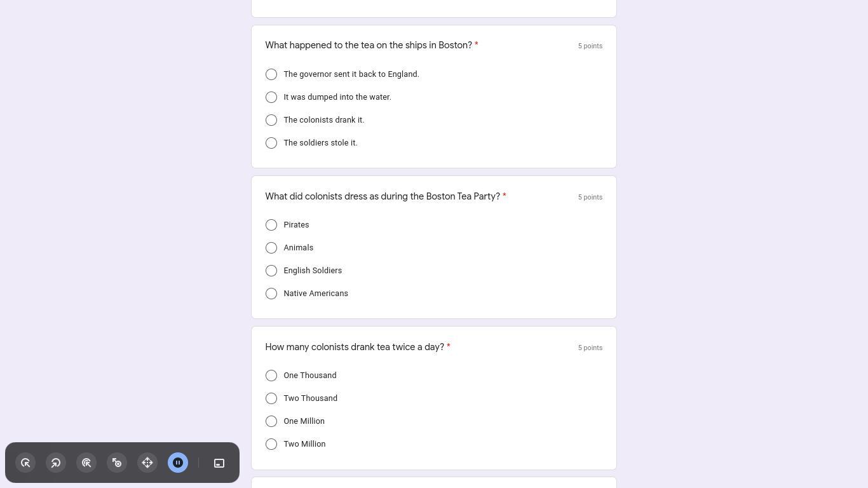
Task: Select Native Americans as the answer
Action: tap(271, 294)
